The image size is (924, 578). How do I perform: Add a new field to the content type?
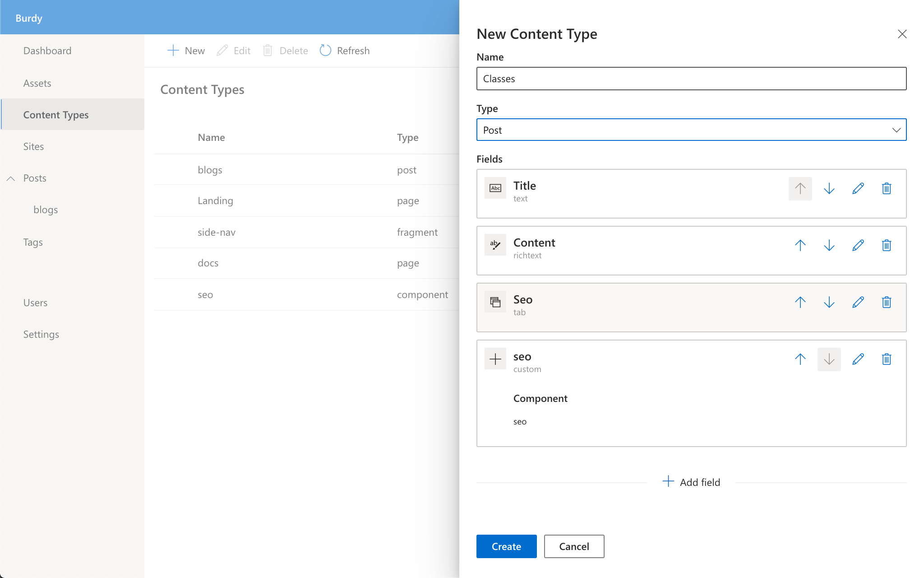coord(691,482)
